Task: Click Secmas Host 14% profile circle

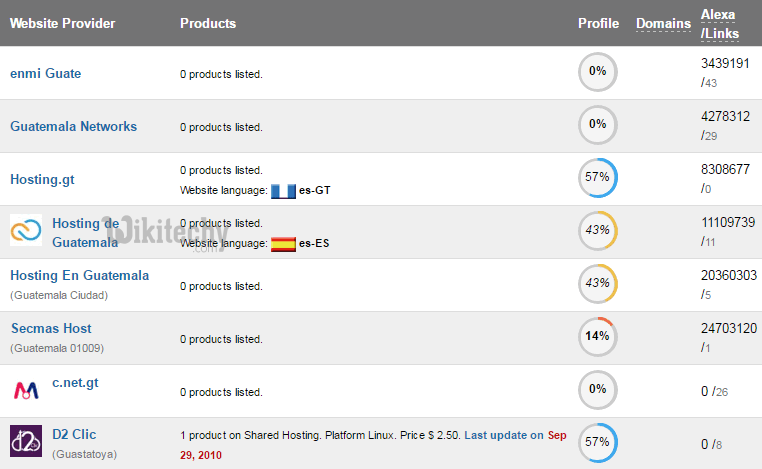Action: tap(598, 337)
